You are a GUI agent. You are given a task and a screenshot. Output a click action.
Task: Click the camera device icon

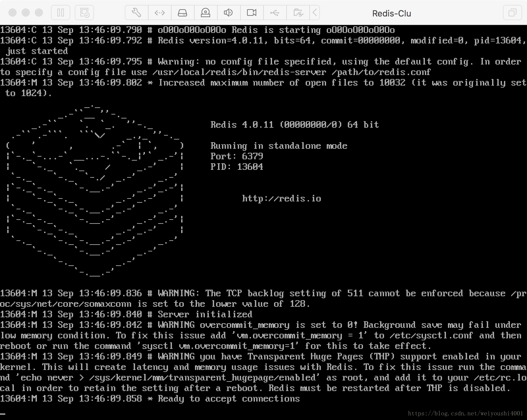pos(252,13)
